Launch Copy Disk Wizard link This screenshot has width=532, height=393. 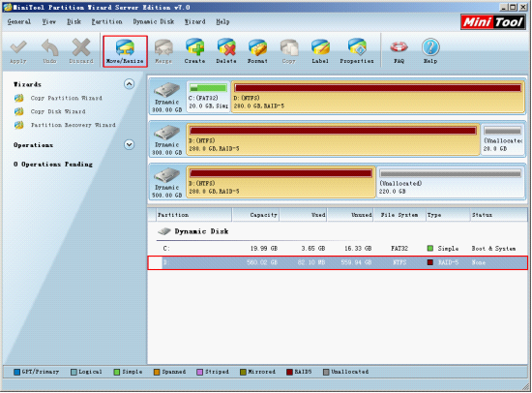(58, 111)
